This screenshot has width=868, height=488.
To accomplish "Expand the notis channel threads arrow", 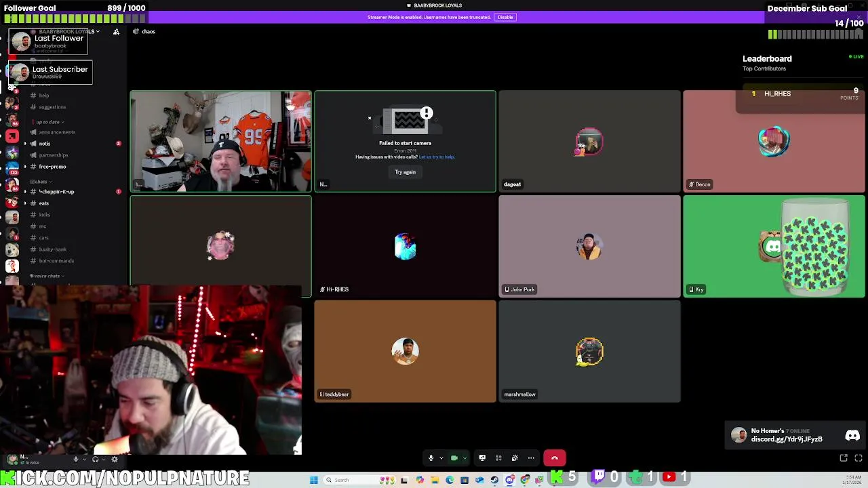I will coord(25,144).
